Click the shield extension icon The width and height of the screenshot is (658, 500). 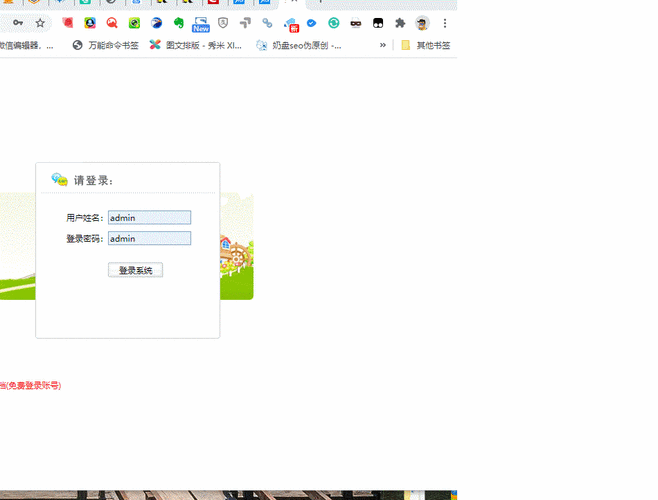pos(223,23)
